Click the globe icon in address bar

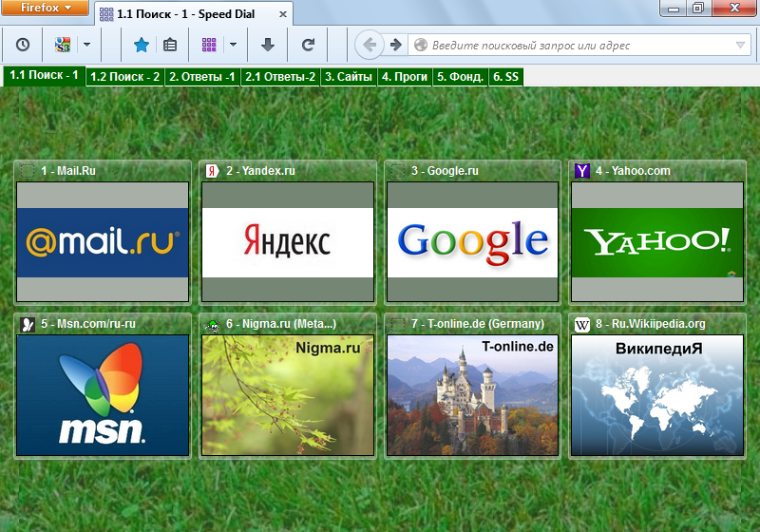pos(421,45)
